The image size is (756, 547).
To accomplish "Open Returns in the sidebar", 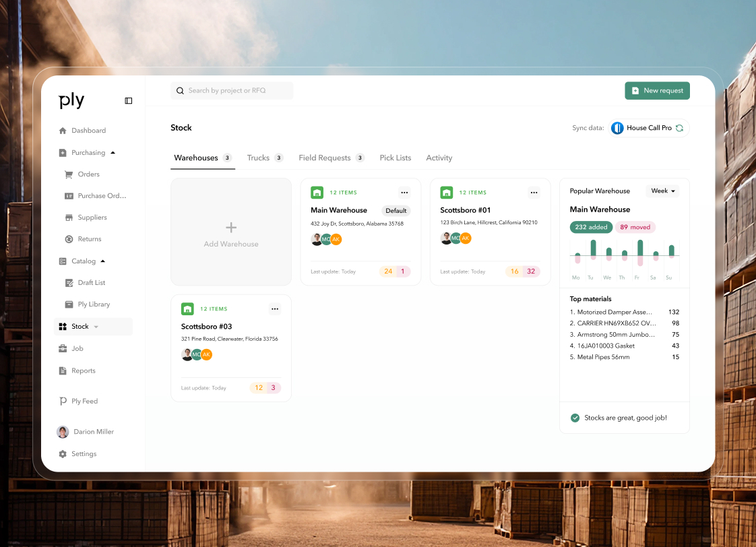I will click(90, 239).
